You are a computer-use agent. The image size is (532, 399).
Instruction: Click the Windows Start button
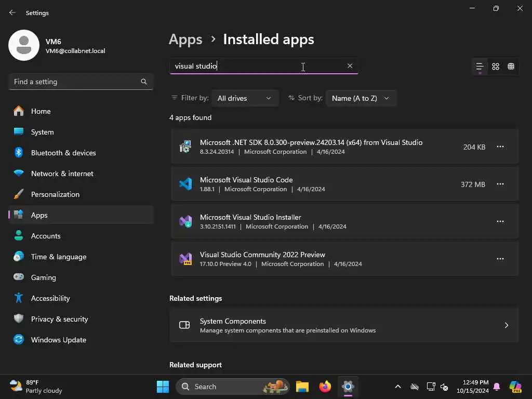point(163,387)
